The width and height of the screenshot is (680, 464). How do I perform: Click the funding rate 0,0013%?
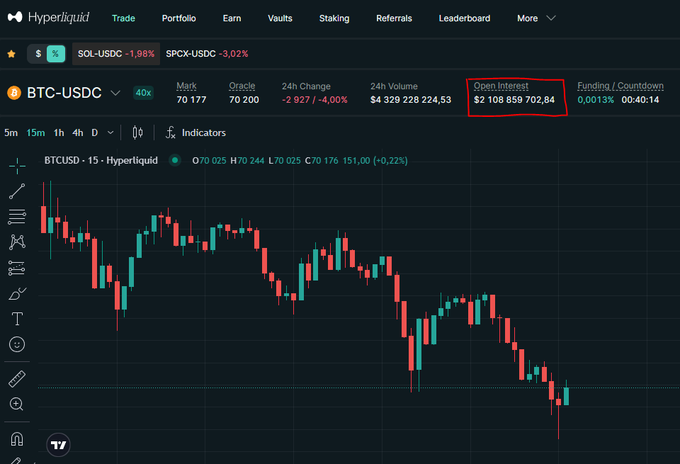tap(595, 100)
